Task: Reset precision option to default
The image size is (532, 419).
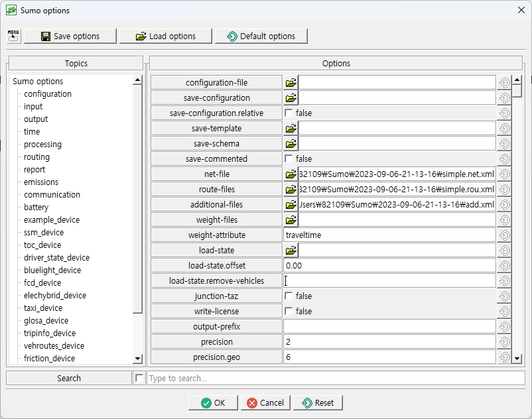Action: point(505,341)
